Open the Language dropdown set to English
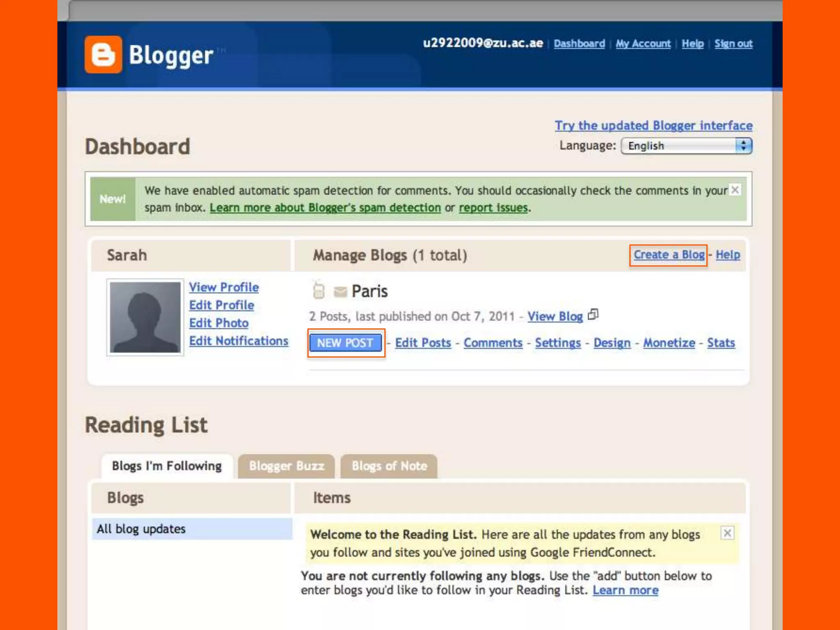 point(686,146)
